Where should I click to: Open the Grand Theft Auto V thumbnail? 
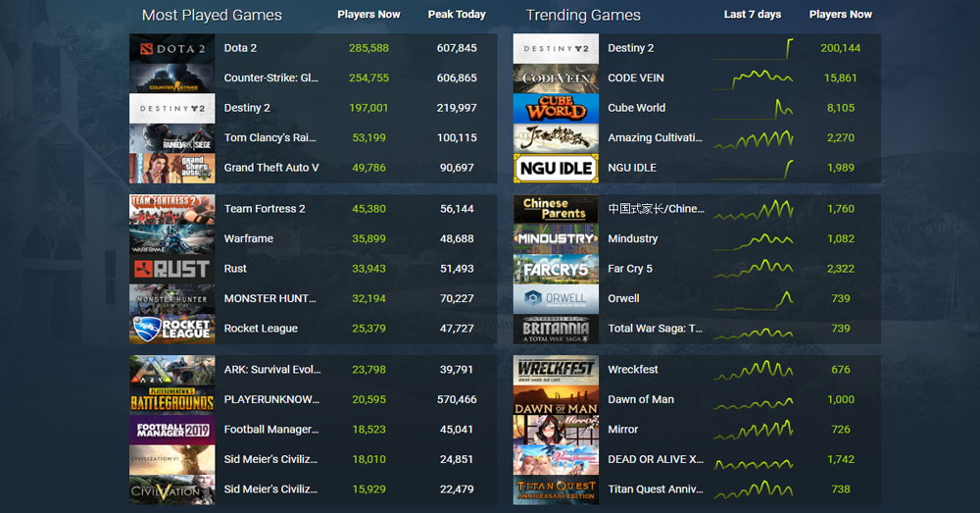pos(171,169)
